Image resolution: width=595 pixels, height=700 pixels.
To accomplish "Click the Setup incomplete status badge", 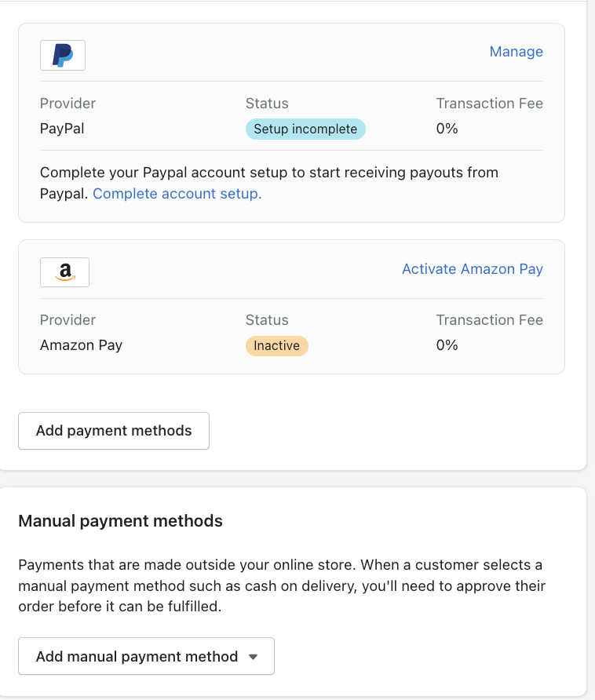I will coord(305,129).
